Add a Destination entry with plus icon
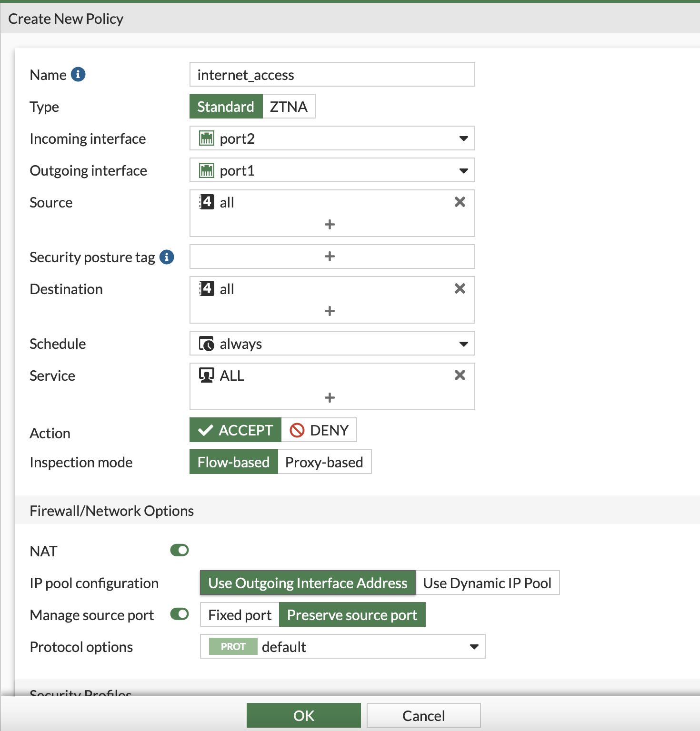The image size is (700, 731). click(x=330, y=311)
